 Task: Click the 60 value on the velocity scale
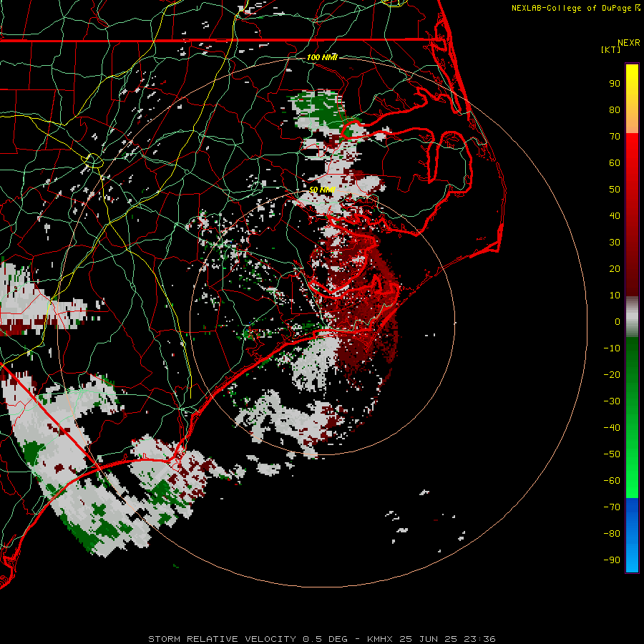[x=615, y=163]
